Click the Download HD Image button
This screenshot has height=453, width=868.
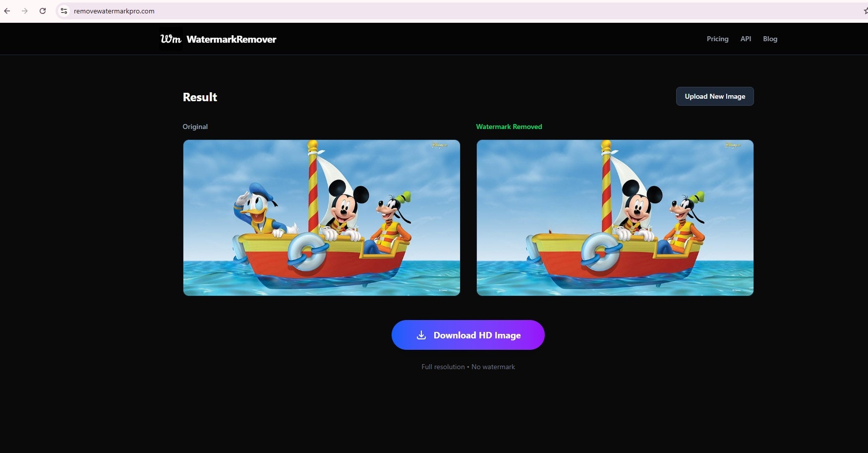[468, 335]
